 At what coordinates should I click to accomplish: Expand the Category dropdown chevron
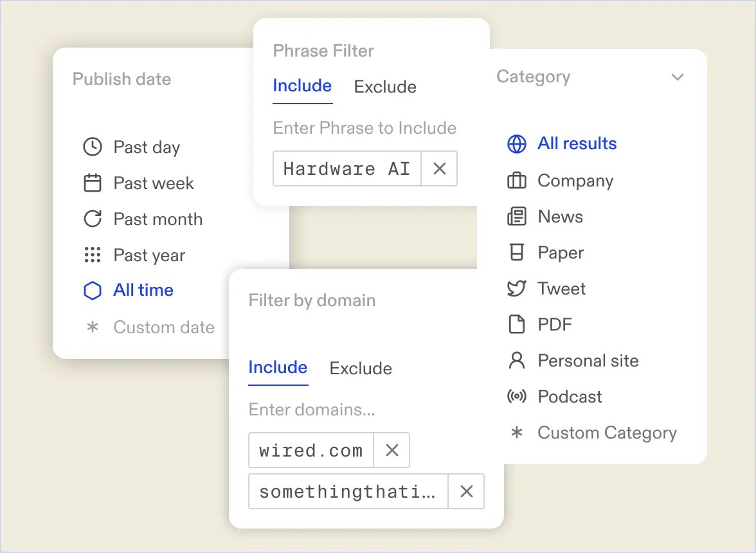pos(678,77)
